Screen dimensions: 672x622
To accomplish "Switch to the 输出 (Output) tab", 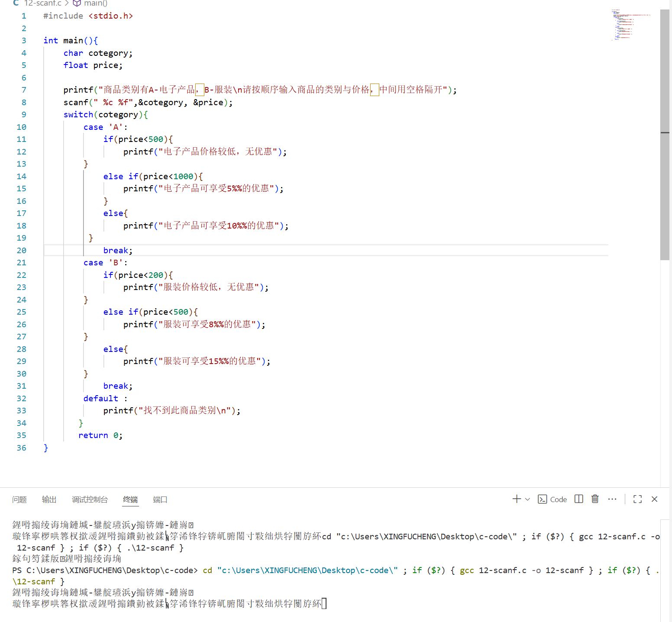I will (x=49, y=500).
